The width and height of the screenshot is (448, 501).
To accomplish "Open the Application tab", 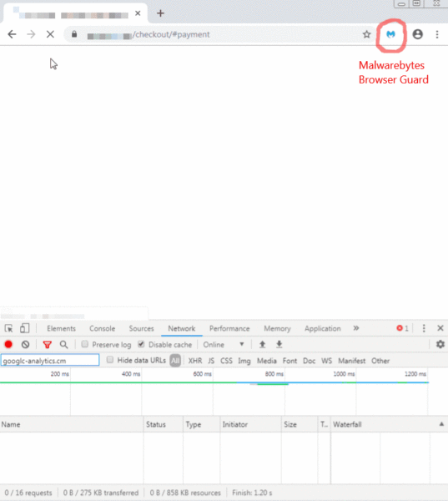I will (323, 328).
